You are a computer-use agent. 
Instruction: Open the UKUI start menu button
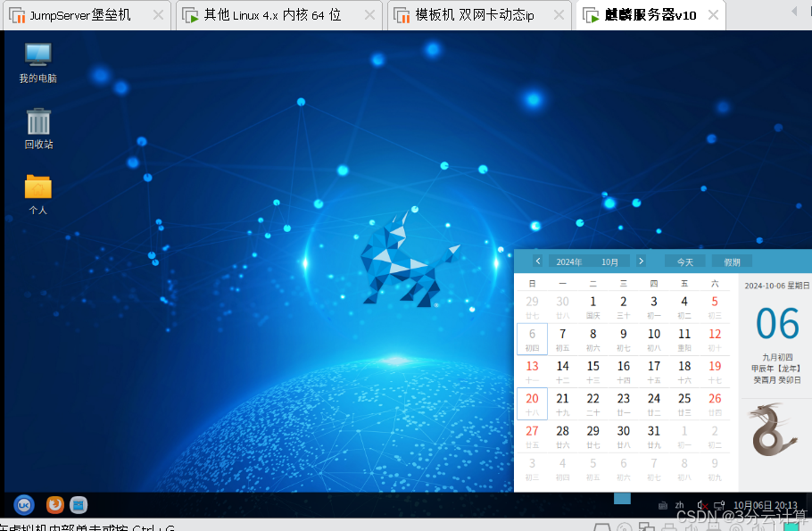24,504
